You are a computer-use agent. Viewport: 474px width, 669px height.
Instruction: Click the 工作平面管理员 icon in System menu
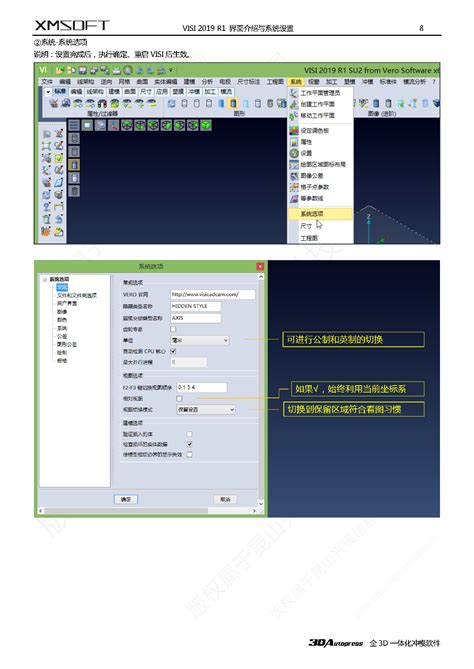pyautogui.click(x=294, y=93)
